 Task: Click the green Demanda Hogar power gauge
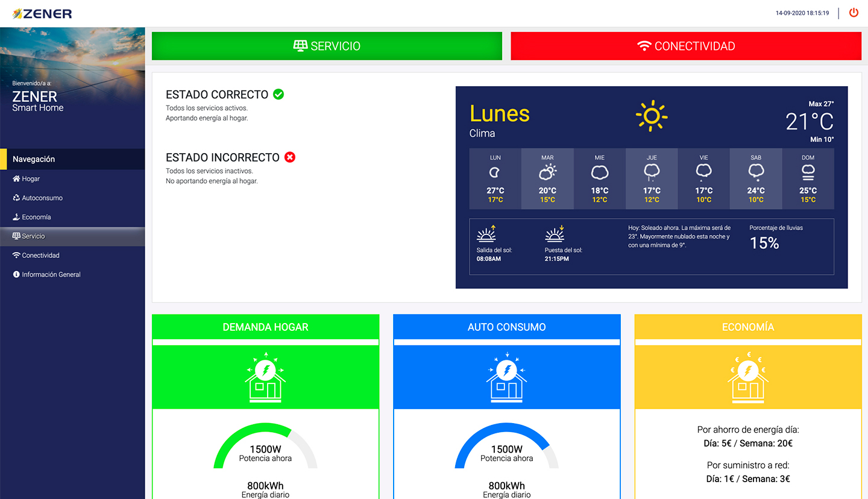point(265,446)
